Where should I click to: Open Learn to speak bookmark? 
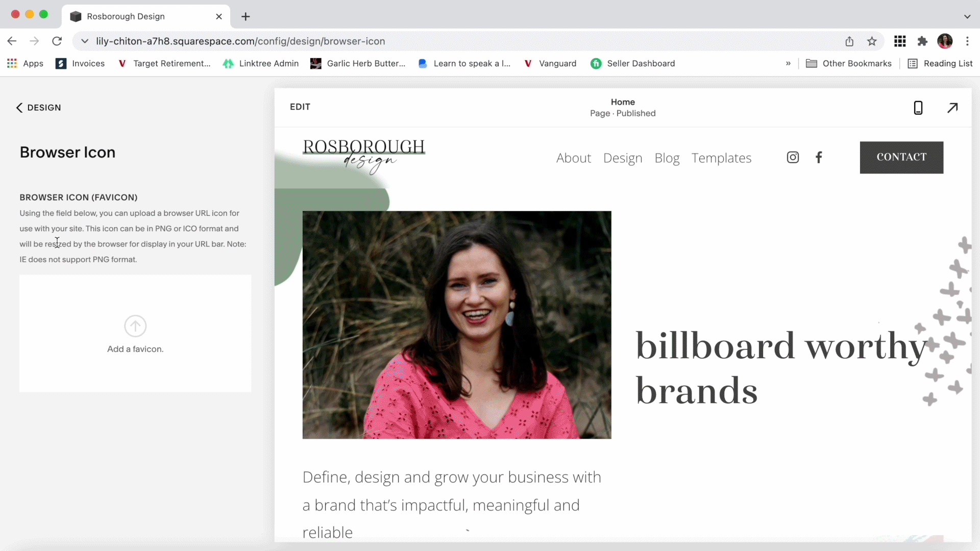coord(464,63)
